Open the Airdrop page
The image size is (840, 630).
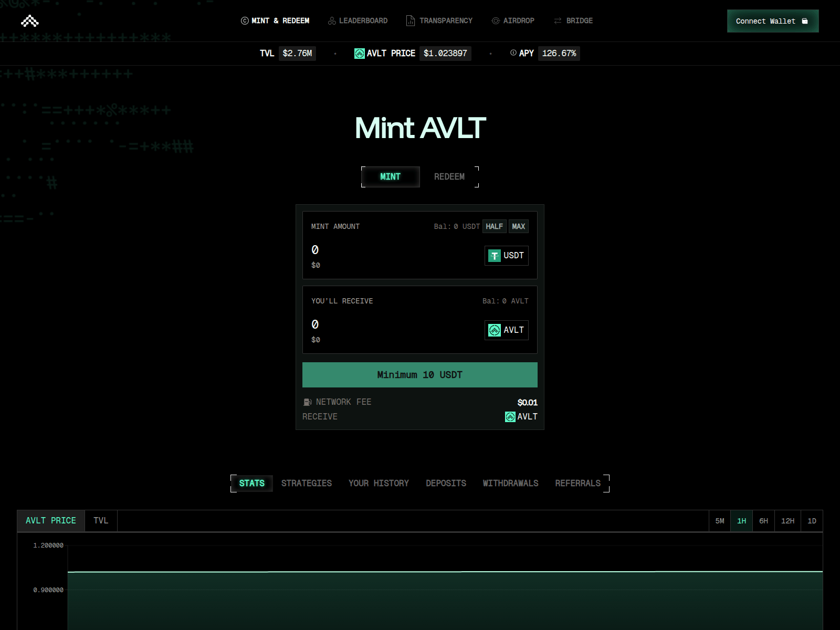(x=513, y=21)
